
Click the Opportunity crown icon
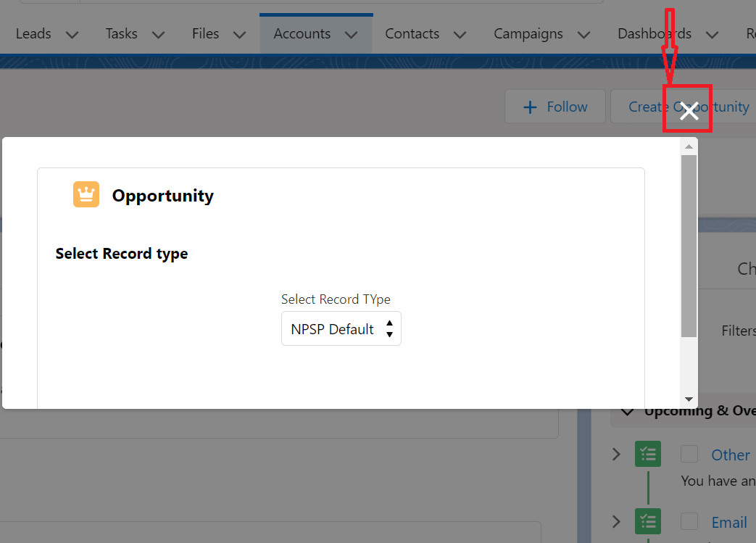coord(86,194)
